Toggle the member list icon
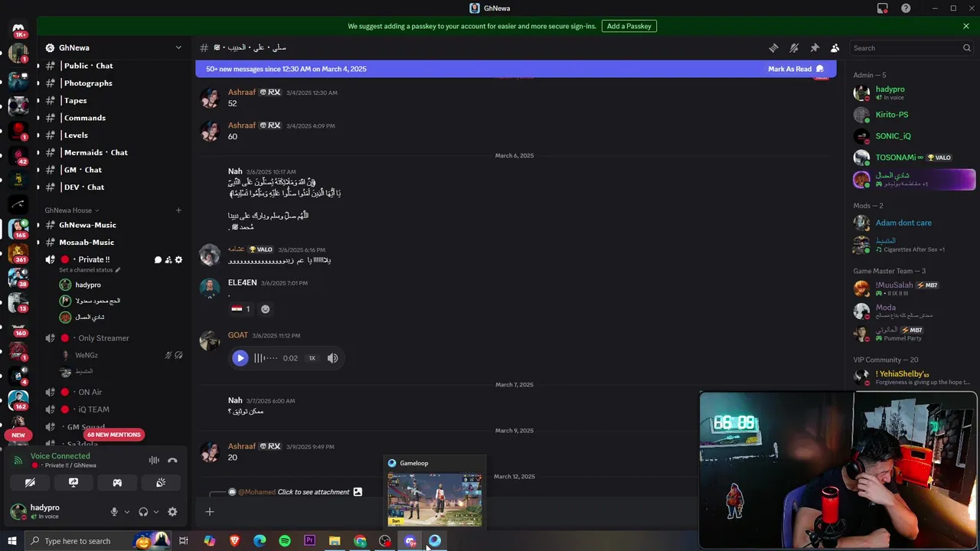980x551 pixels. (835, 47)
